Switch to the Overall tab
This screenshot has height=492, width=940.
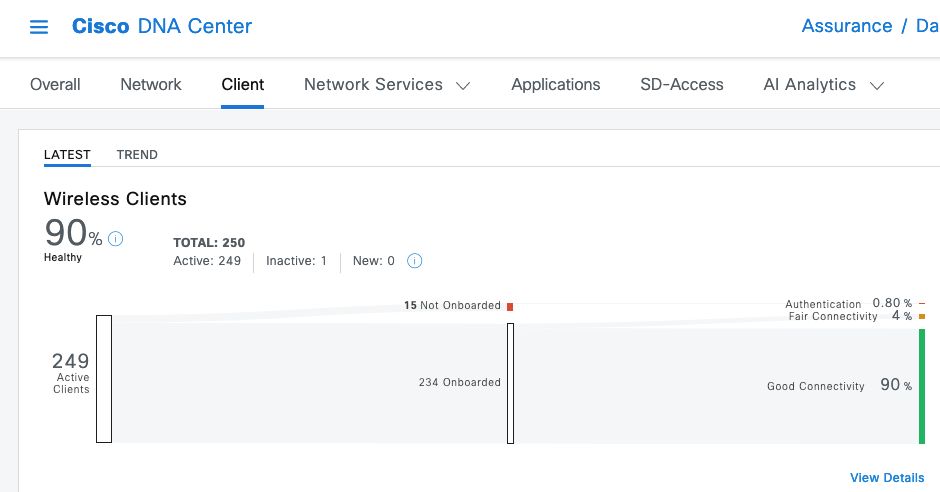pos(55,84)
